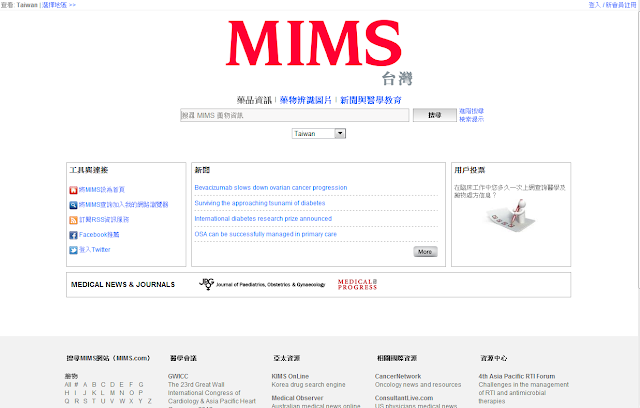Click the orange RSS feed icon
The height and width of the screenshot is (408, 640).
(x=73, y=220)
